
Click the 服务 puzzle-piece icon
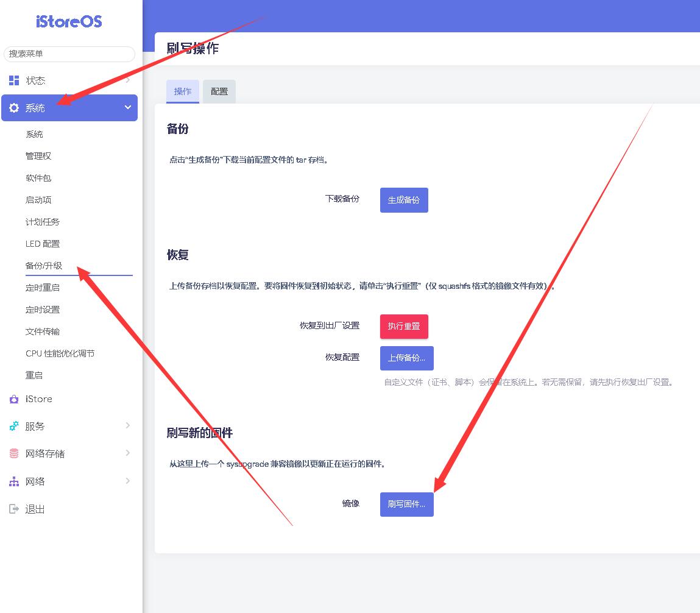[14, 427]
